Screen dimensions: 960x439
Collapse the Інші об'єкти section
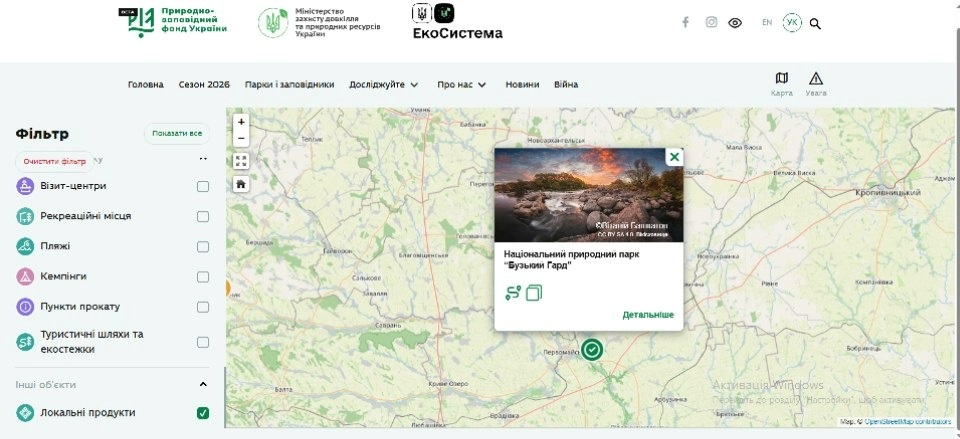pos(203,385)
